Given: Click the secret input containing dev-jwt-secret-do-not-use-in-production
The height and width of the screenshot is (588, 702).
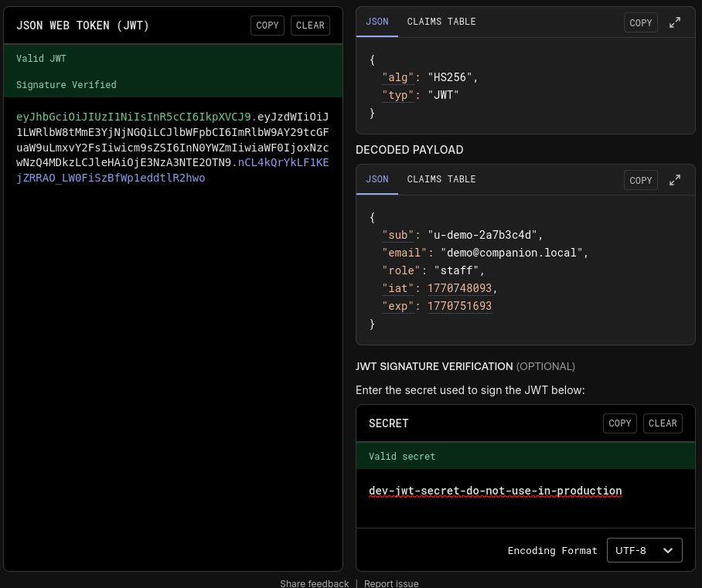Looking at the screenshot, I should point(526,498).
